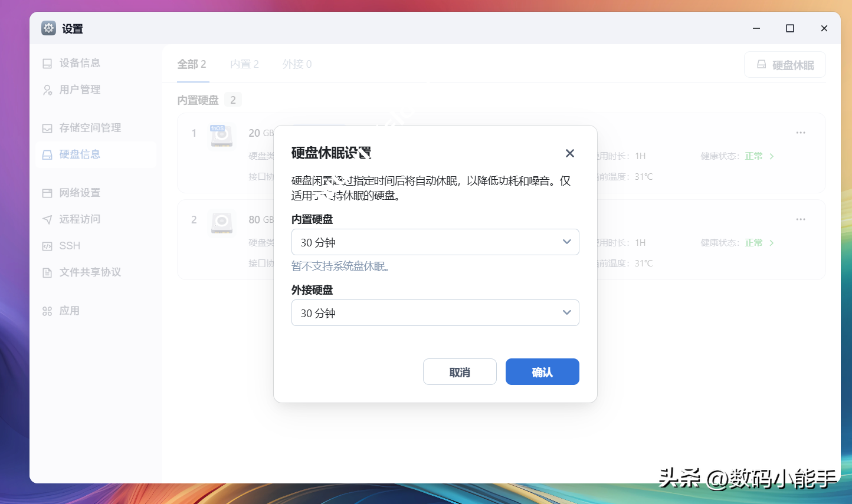The width and height of the screenshot is (852, 504).
Task: Switch to the 内置 2 tab
Action: (x=244, y=64)
